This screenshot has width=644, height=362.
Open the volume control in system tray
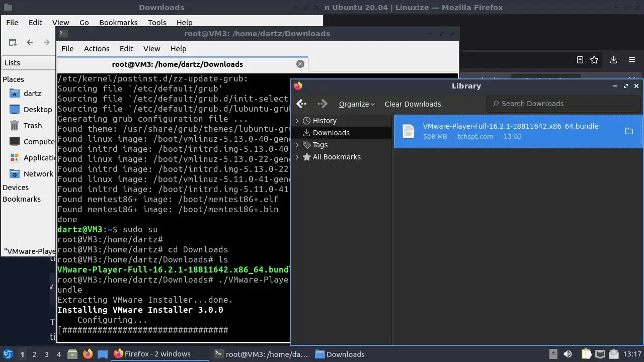tap(568, 354)
